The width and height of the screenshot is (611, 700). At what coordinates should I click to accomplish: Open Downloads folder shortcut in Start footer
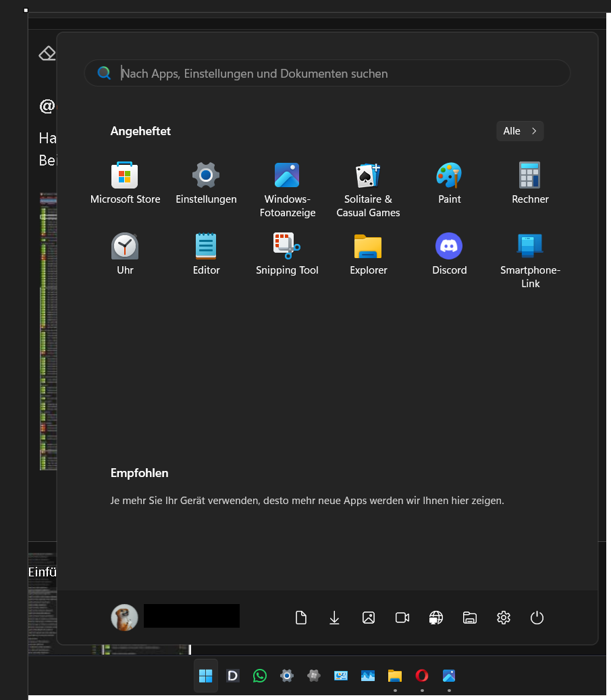point(334,618)
